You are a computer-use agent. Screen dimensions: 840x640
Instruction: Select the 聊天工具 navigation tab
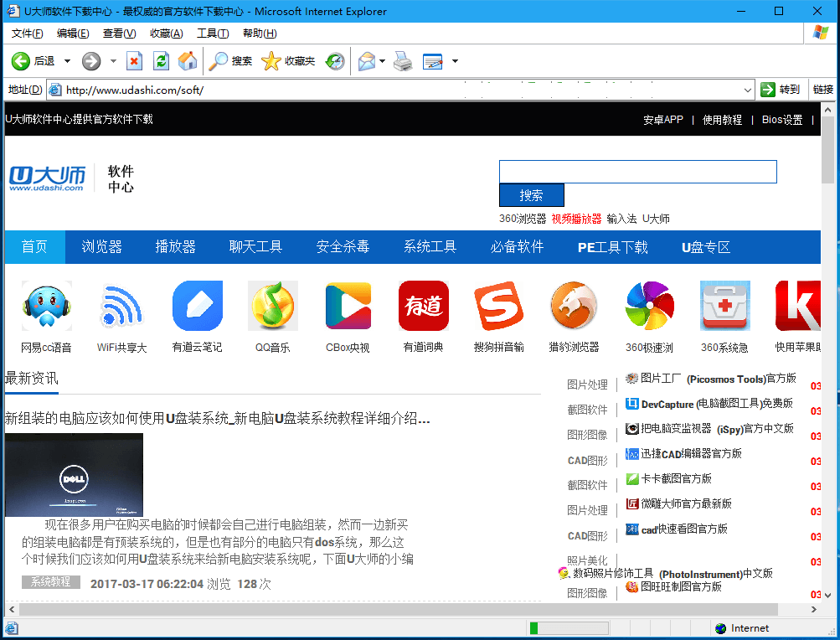255,246
